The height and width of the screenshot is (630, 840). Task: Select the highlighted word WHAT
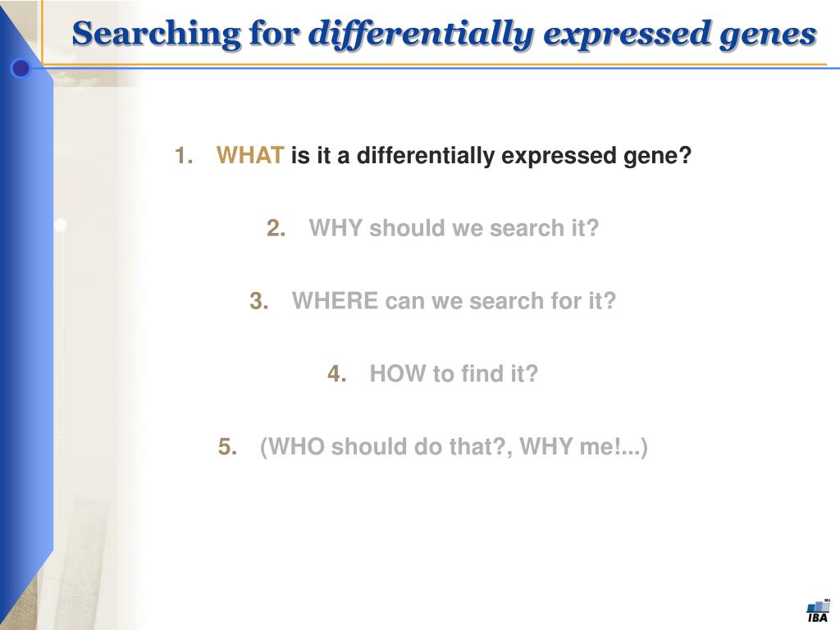249,155
